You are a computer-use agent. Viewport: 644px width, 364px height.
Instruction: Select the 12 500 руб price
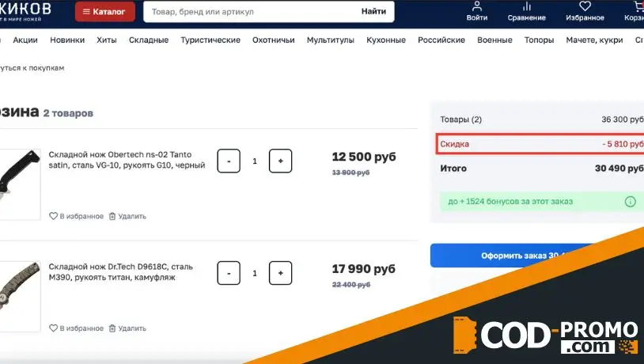pyautogui.click(x=364, y=157)
